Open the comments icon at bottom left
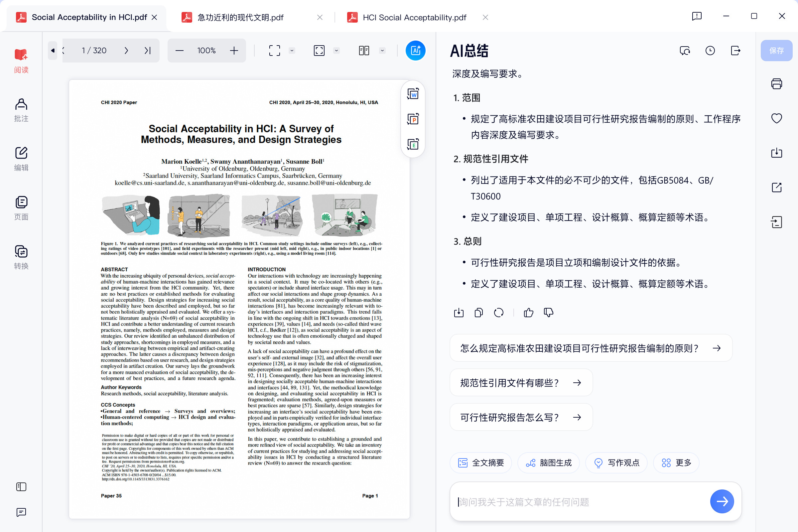798x532 pixels. point(21,512)
